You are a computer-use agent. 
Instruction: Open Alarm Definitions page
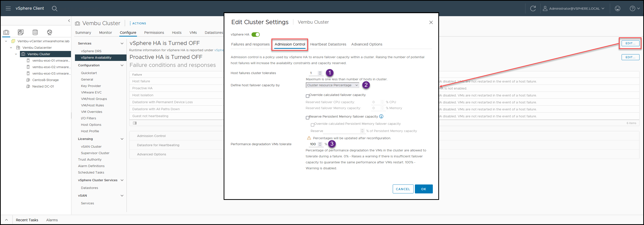coord(91,166)
